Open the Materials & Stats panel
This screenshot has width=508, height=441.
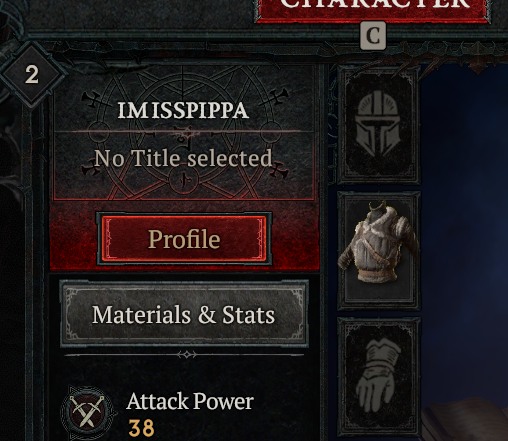184,314
